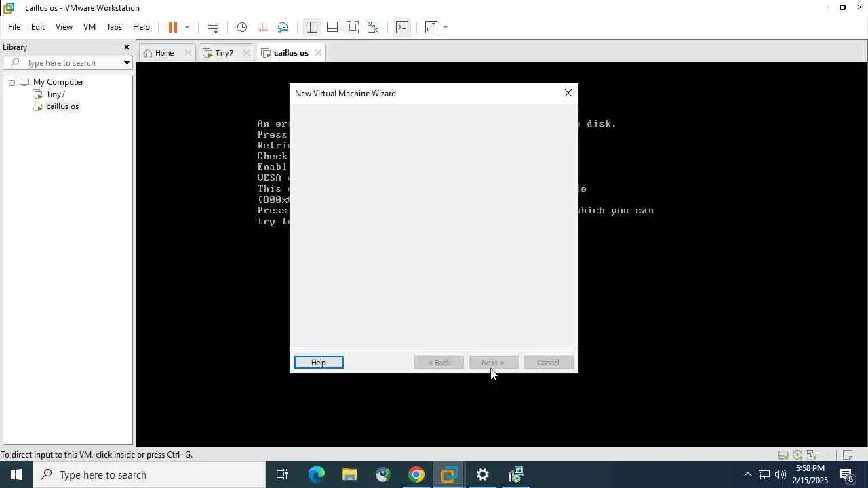The width and height of the screenshot is (868, 488).
Task: Close the Tiny7 tab
Action: point(246,53)
